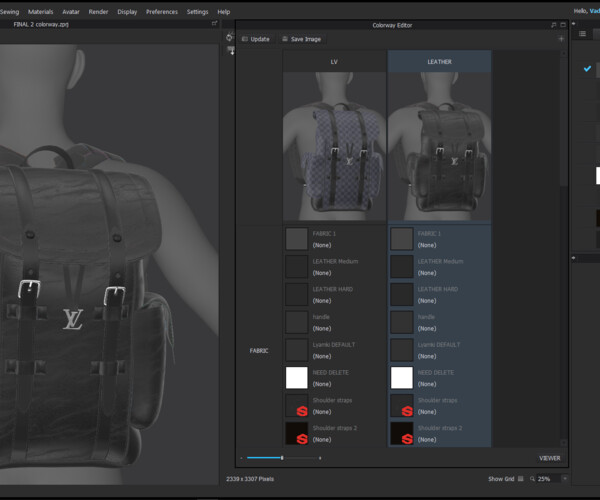Undock the Colorway Editor window icon

[x=553, y=25]
